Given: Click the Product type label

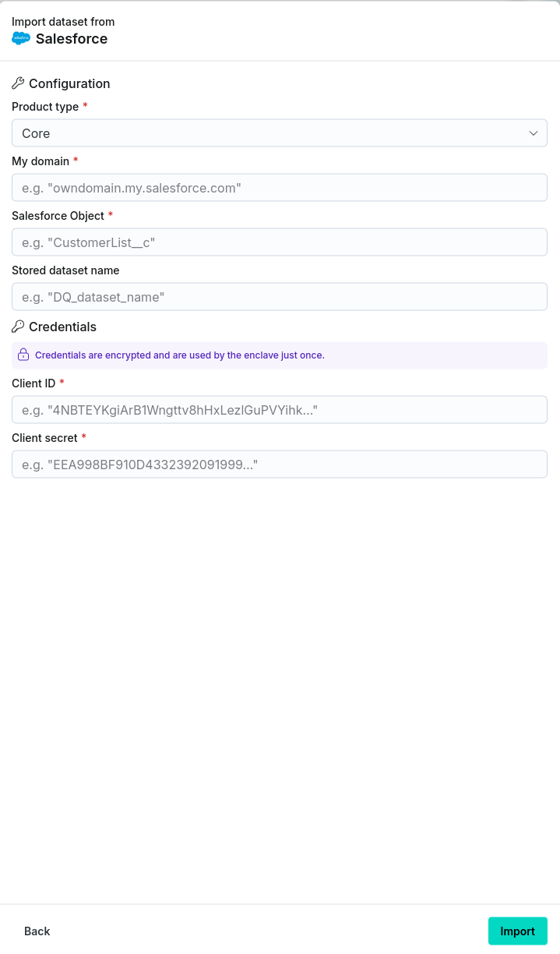Looking at the screenshot, I should tap(45, 107).
